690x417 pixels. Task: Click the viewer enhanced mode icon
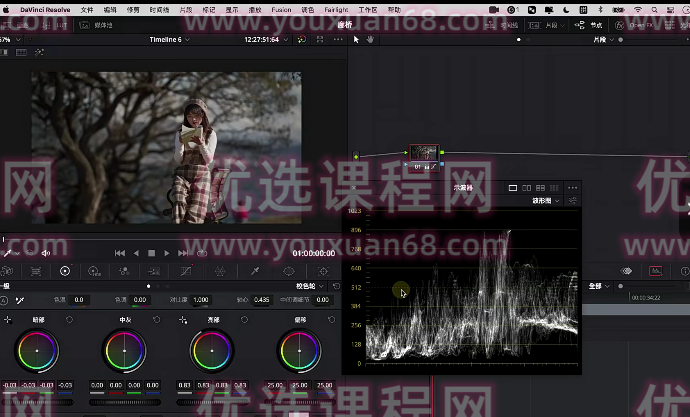[x=320, y=40]
